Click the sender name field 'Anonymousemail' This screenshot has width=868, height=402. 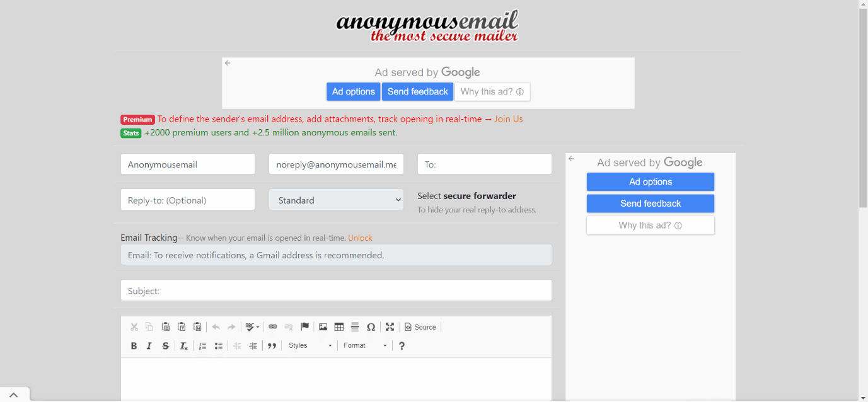(x=188, y=164)
